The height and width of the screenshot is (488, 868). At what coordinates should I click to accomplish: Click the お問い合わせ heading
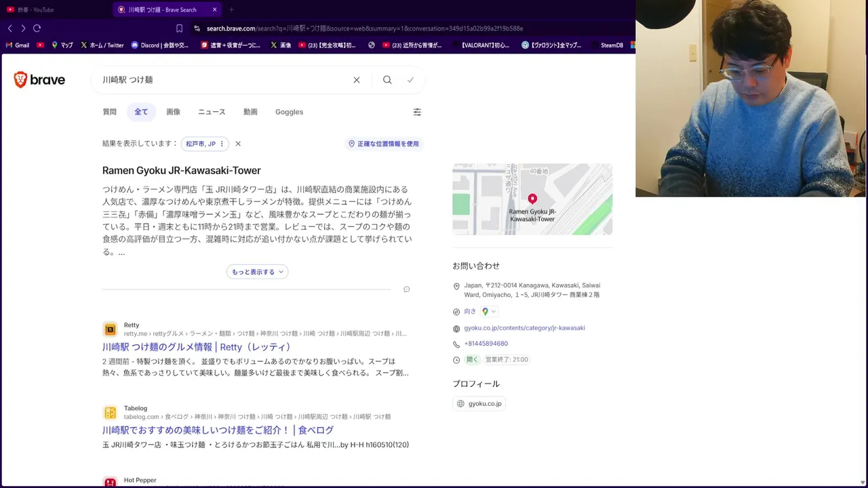(x=476, y=266)
